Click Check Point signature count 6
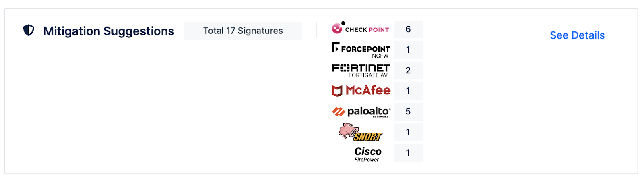Viewport: 644px width, 183px height. 408,29
